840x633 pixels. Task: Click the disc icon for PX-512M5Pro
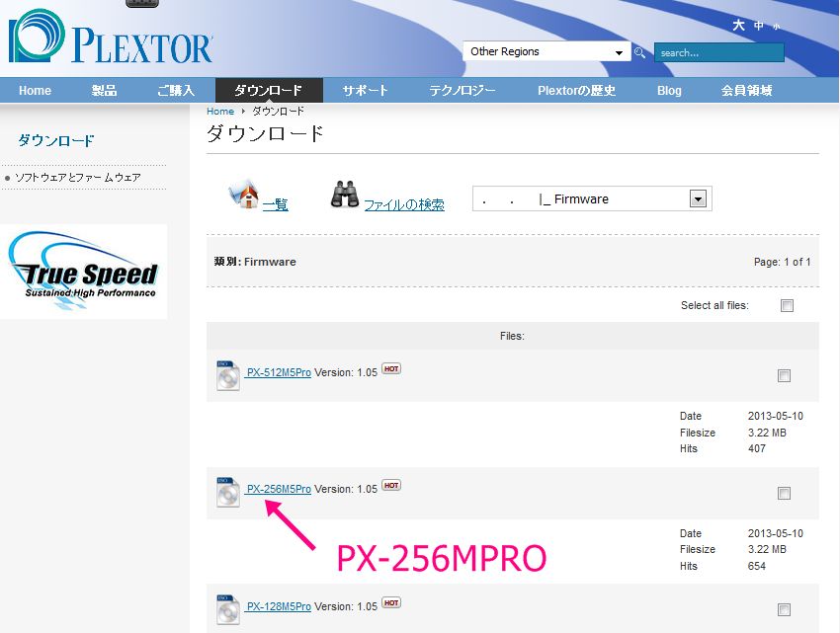click(x=227, y=375)
